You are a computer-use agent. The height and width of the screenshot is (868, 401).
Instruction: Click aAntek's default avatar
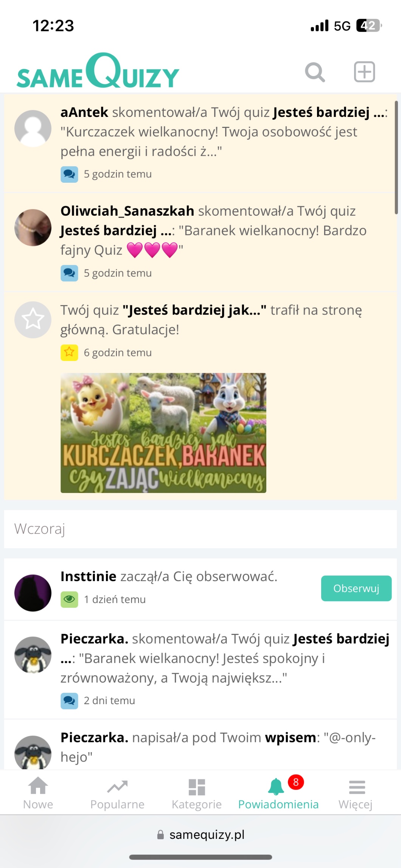(33, 129)
